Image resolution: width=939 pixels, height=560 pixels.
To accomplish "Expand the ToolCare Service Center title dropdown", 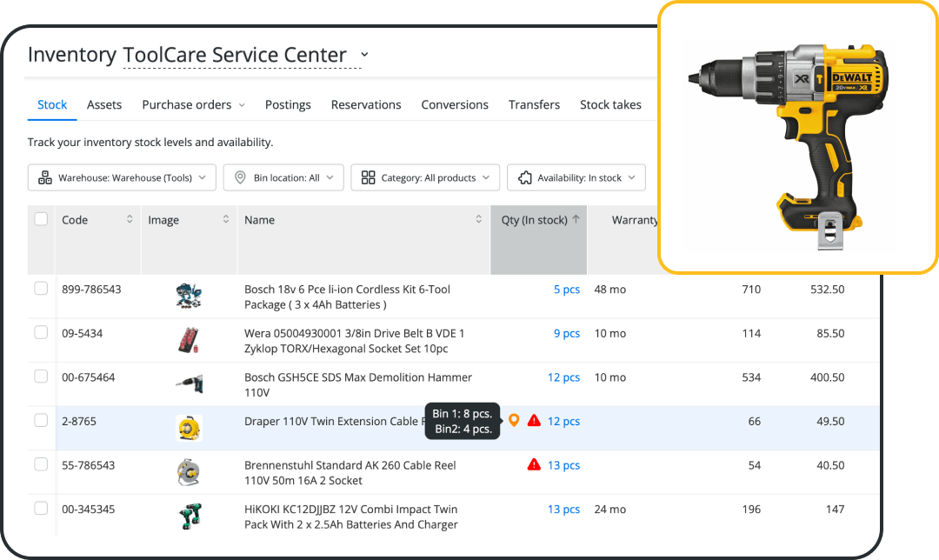I will click(364, 55).
